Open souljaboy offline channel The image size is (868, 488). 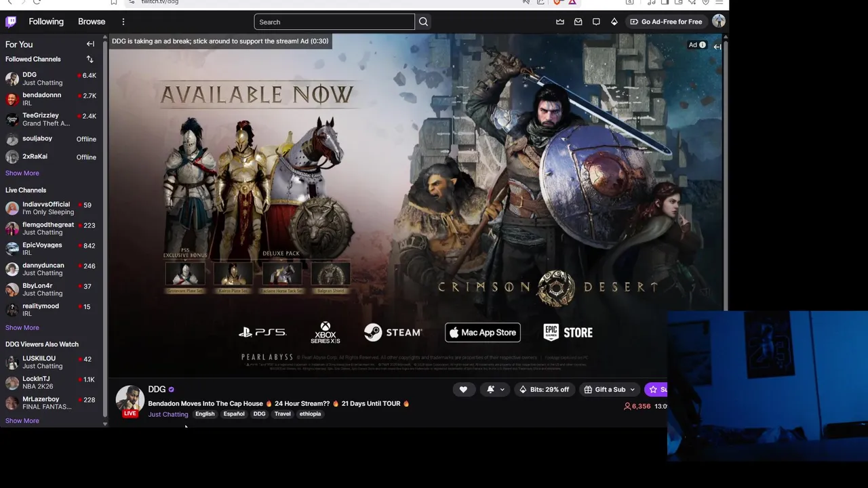(52, 139)
